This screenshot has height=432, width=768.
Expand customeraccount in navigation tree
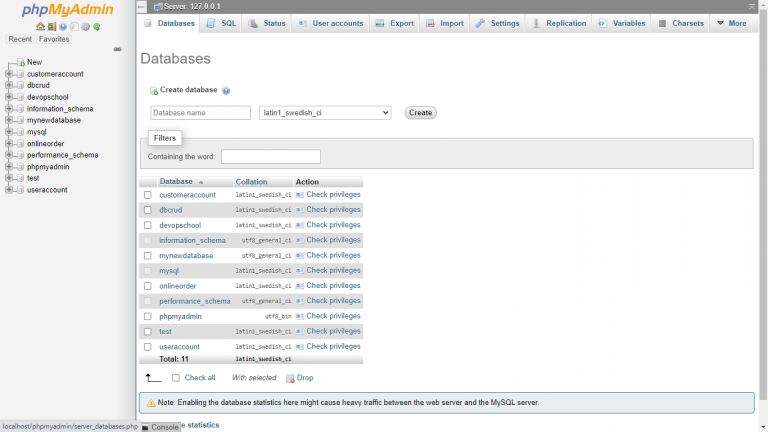click(x=9, y=74)
